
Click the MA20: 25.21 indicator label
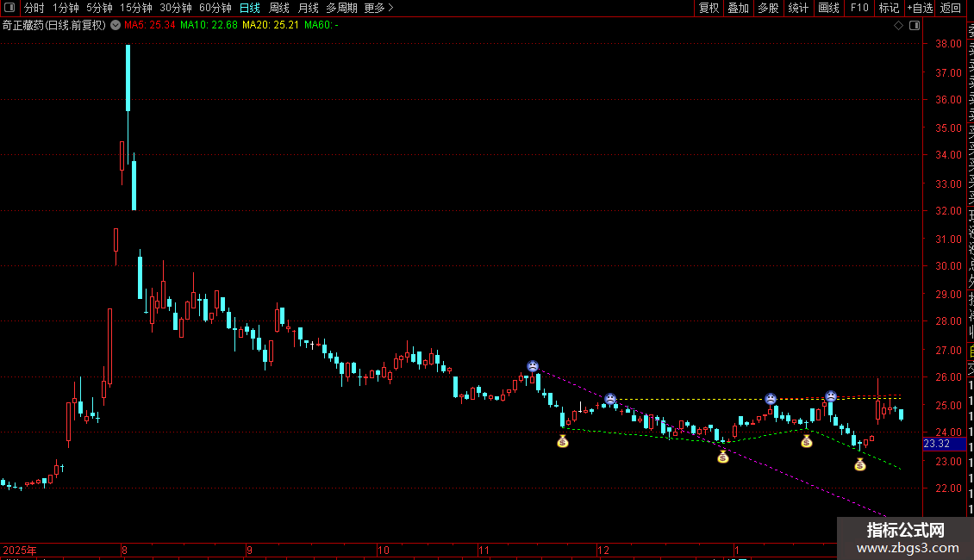pos(270,26)
